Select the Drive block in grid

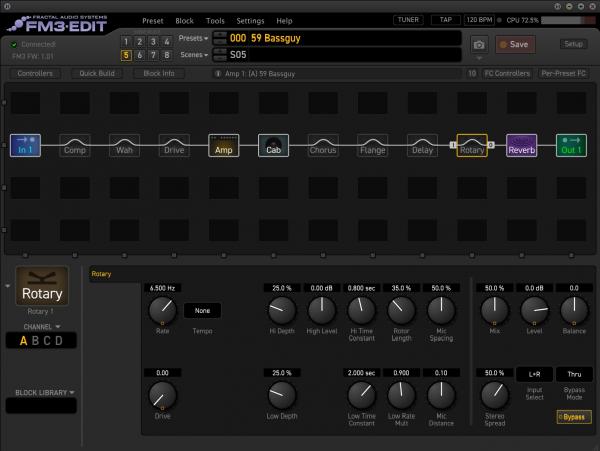[174, 145]
